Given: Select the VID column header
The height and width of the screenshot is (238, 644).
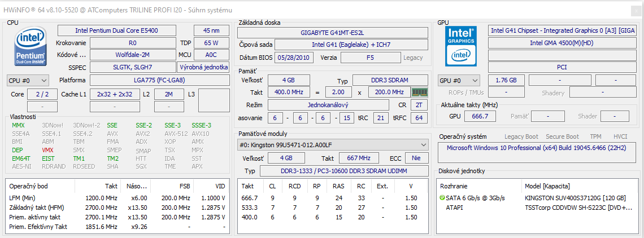Looking at the screenshot, I should 210,186.
